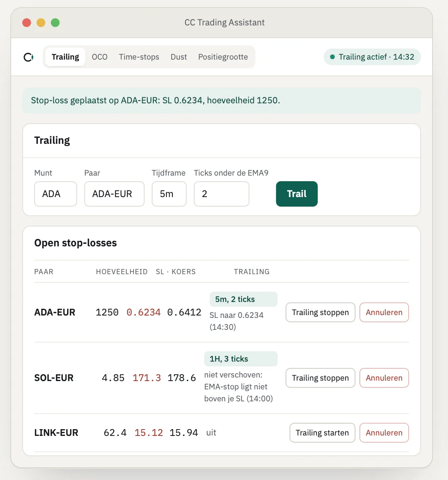The image size is (448, 480).
Task: Stop trailing for ADA-EUR
Action: (x=321, y=312)
